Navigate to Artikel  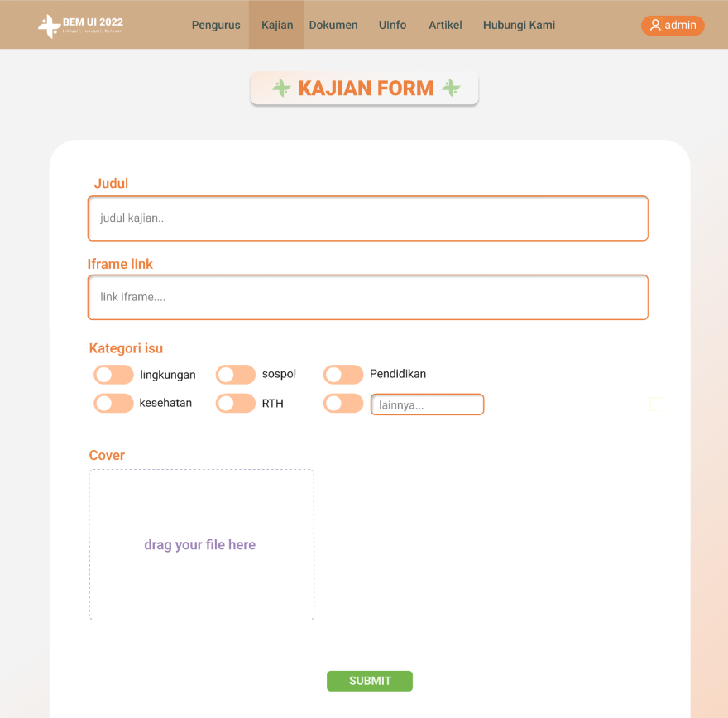tap(445, 25)
